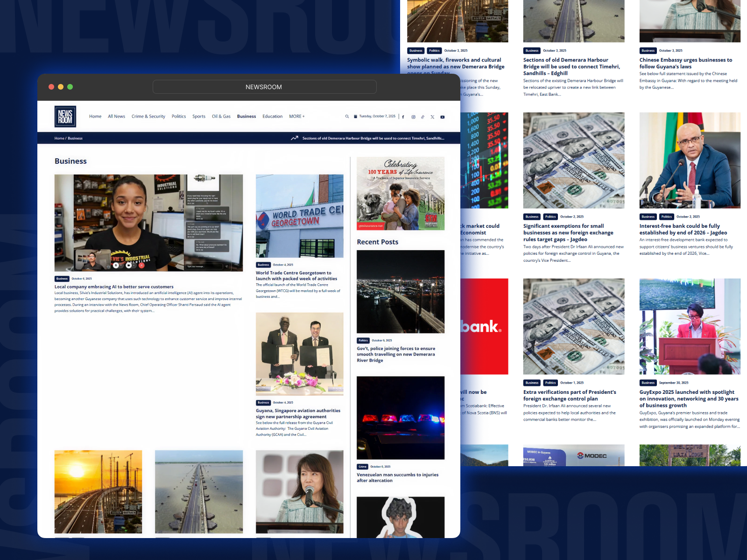Click the News Room logo
The width and height of the screenshot is (747, 560).
(65, 117)
